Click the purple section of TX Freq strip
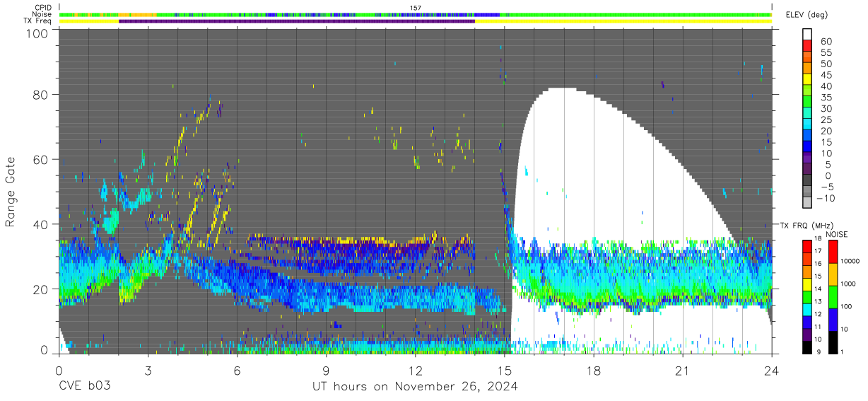 click(297, 21)
